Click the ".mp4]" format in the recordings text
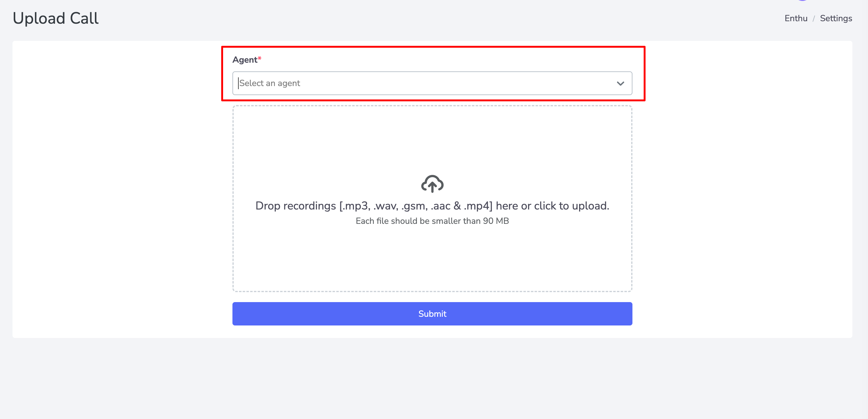The image size is (868, 419). [478, 206]
